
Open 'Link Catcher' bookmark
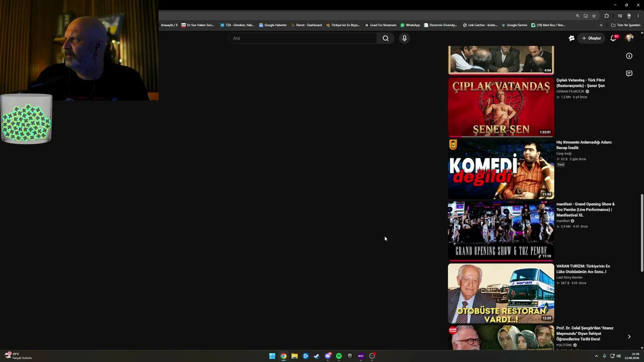point(480,25)
